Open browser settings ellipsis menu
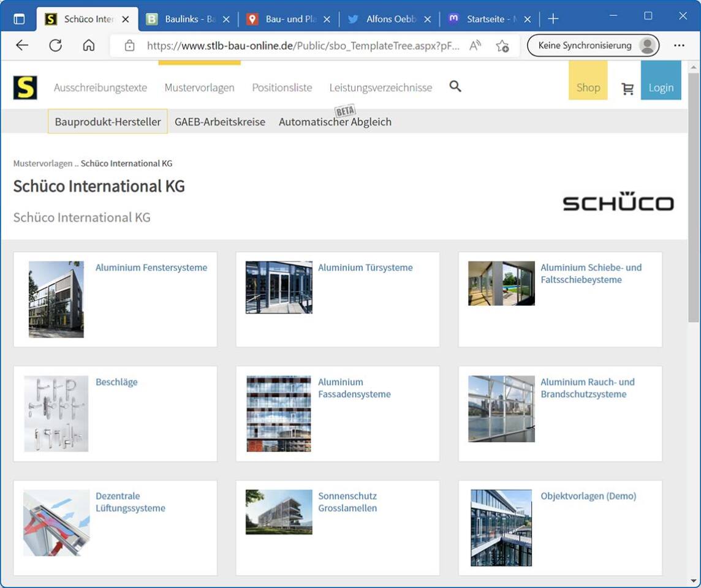The width and height of the screenshot is (701, 588). point(679,45)
